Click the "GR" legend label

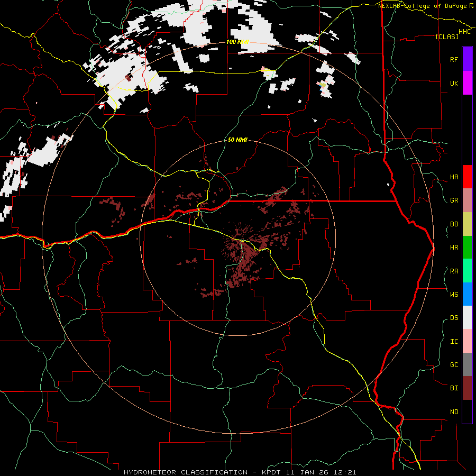454,200
